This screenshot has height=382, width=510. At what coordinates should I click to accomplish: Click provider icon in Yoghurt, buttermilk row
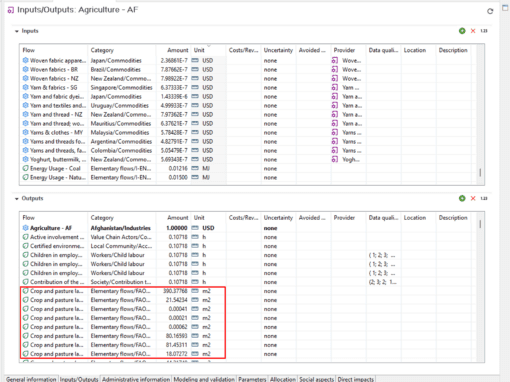[x=335, y=159]
